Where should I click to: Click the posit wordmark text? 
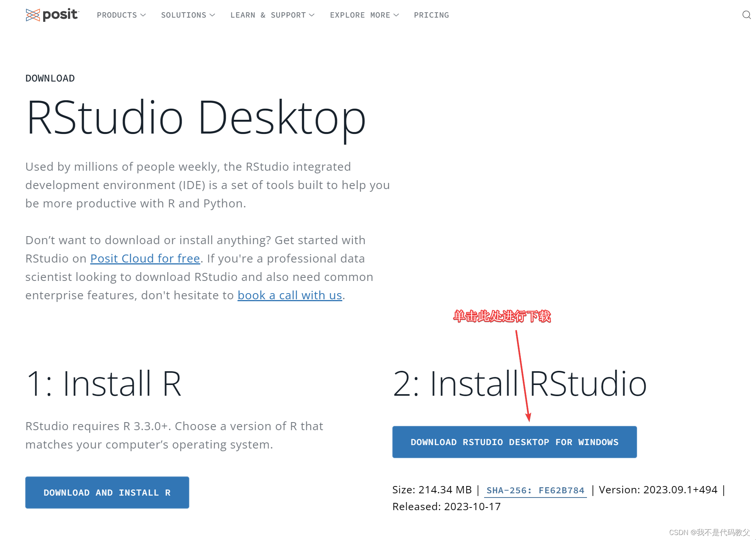pos(60,15)
